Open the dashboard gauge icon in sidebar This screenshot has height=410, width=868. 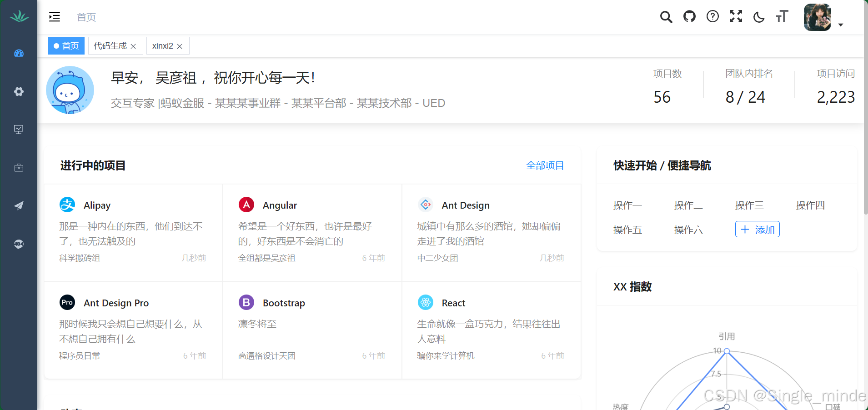19,53
